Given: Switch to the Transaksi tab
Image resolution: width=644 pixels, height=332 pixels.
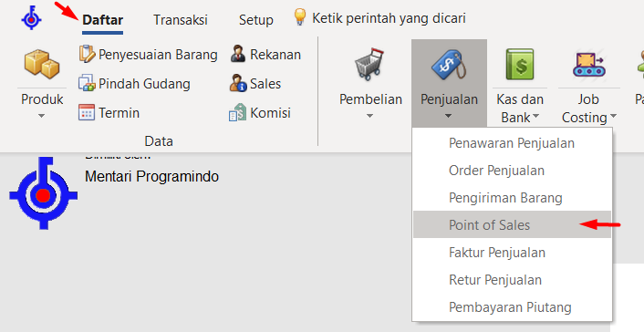Looking at the screenshot, I should pyautogui.click(x=181, y=20).
